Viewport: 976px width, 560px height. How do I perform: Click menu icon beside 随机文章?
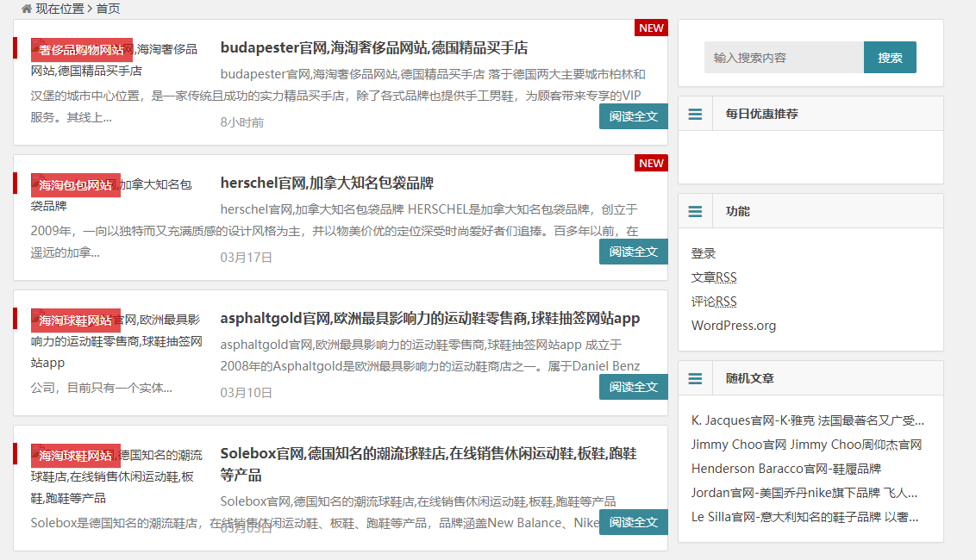[695, 378]
